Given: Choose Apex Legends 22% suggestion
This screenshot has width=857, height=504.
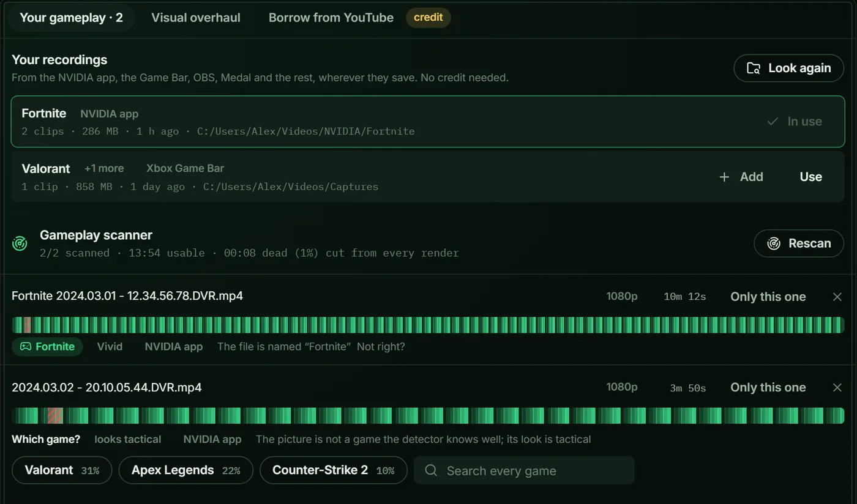Looking at the screenshot, I should click(185, 470).
